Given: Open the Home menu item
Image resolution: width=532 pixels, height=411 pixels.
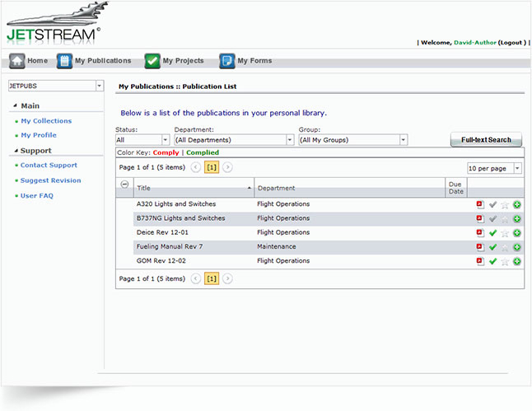Looking at the screenshot, I should [37, 61].
